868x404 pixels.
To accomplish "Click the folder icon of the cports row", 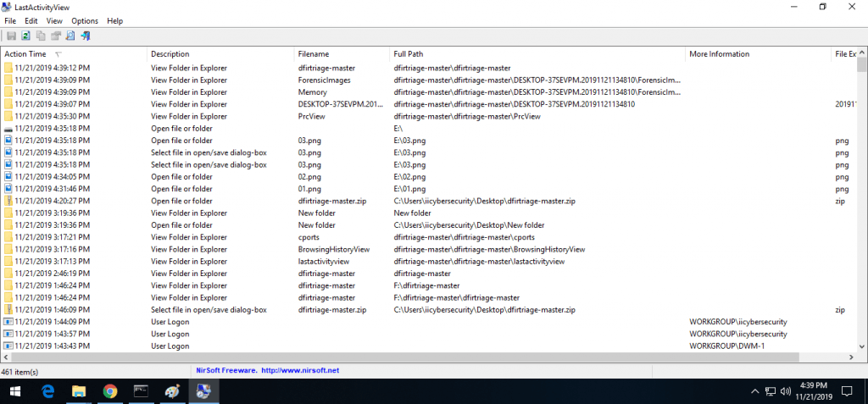I will [x=8, y=237].
